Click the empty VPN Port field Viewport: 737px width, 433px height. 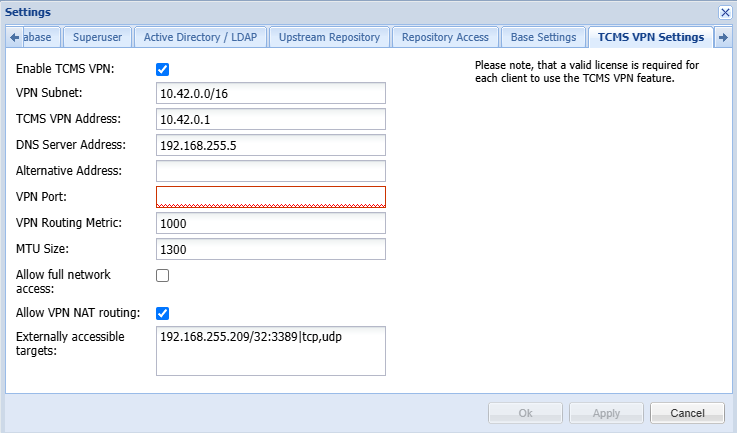pyautogui.click(x=271, y=197)
